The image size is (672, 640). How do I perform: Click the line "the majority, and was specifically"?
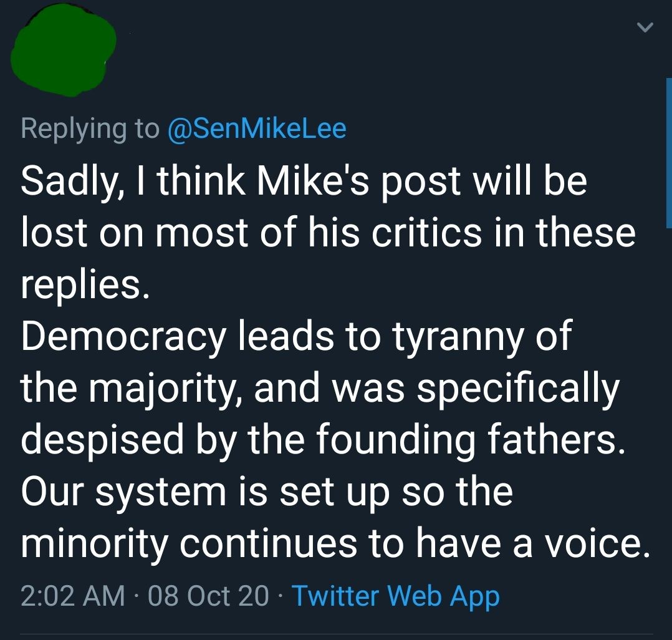[320, 388]
